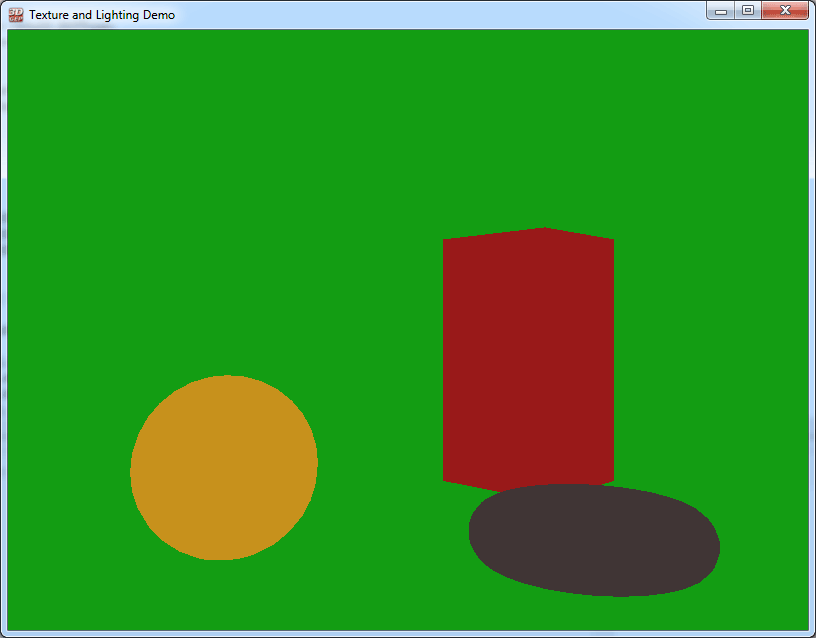Click the red box in the scene
The height and width of the screenshot is (638, 816).
528,359
